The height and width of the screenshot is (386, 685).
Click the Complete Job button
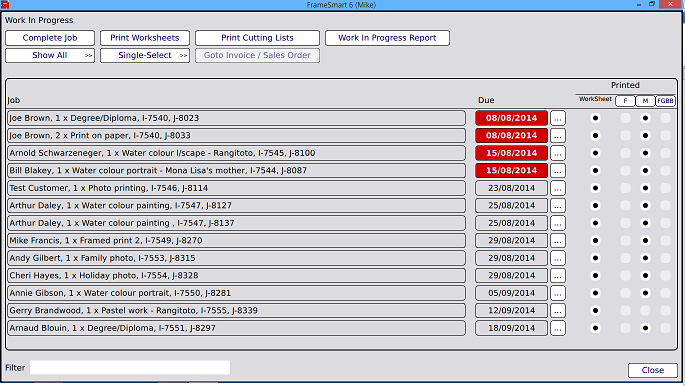[50, 38]
